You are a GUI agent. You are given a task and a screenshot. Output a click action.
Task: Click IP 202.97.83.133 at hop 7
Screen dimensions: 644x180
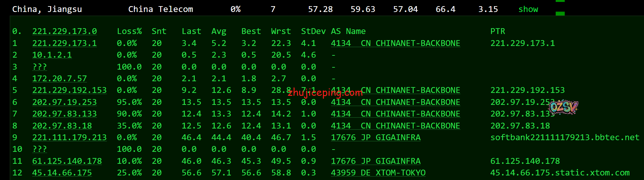coord(64,114)
